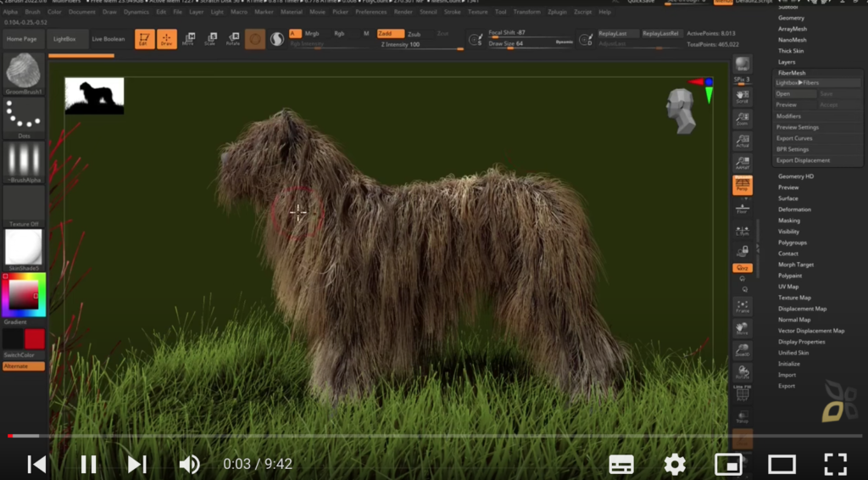The width and height of the screenshot is (868, 480).
Task: Pause the video playback
Action: 88,464
